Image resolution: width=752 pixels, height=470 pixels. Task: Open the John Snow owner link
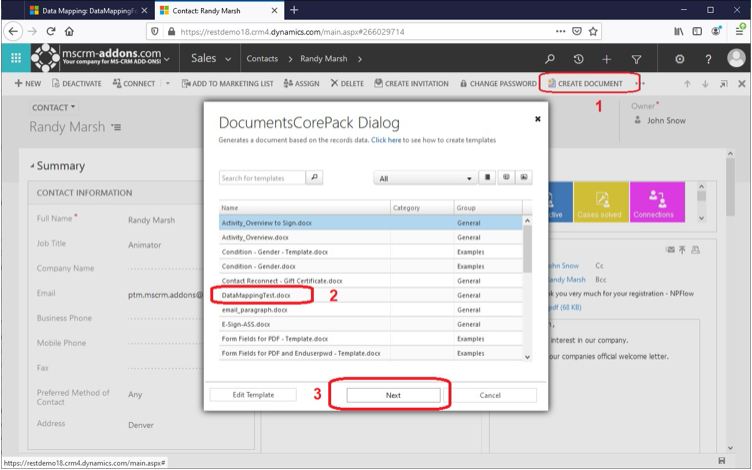point(666,120)
